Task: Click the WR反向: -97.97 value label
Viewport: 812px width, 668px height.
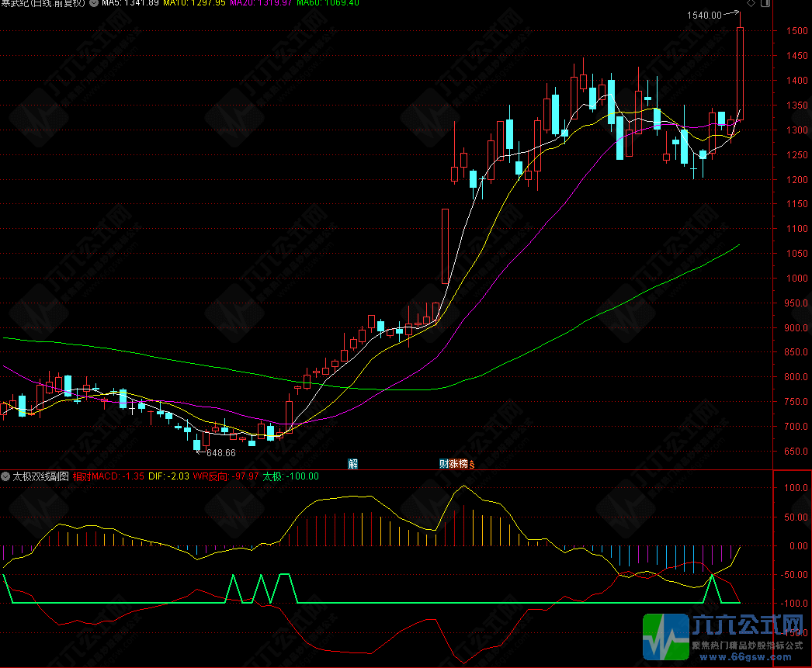Action: [226, 476]
